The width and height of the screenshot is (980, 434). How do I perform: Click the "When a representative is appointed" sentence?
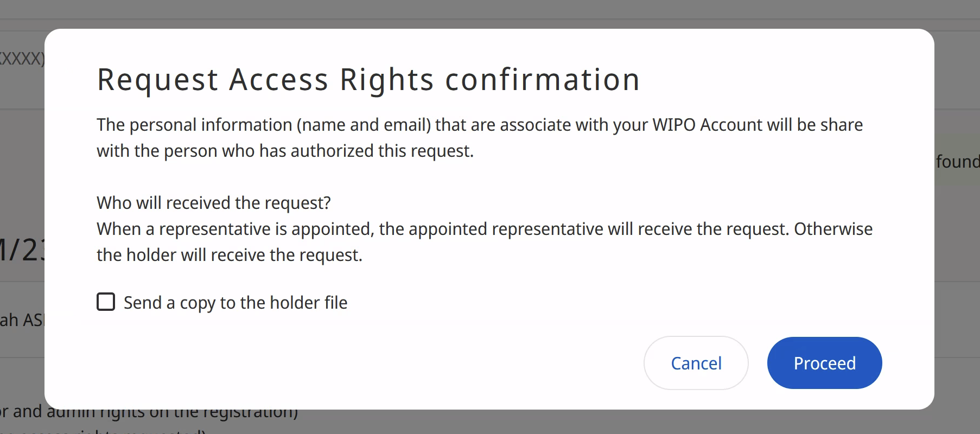coord(235,229)
